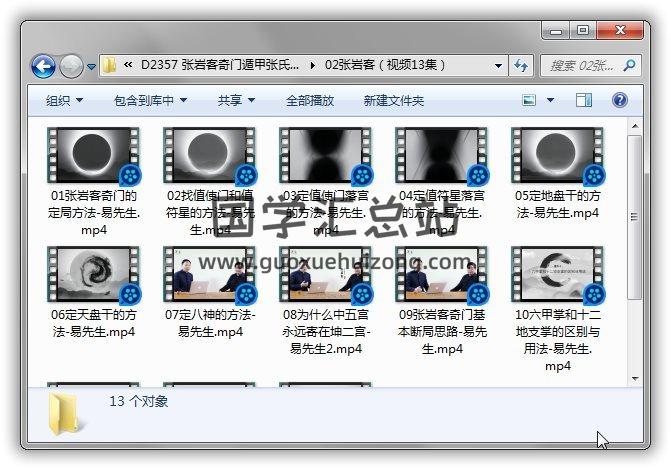The height and width of the screenshot is (470, 671).
Task: Click the Forward navigation arrow
Action: pyautogui.click(x=71, y=67)
